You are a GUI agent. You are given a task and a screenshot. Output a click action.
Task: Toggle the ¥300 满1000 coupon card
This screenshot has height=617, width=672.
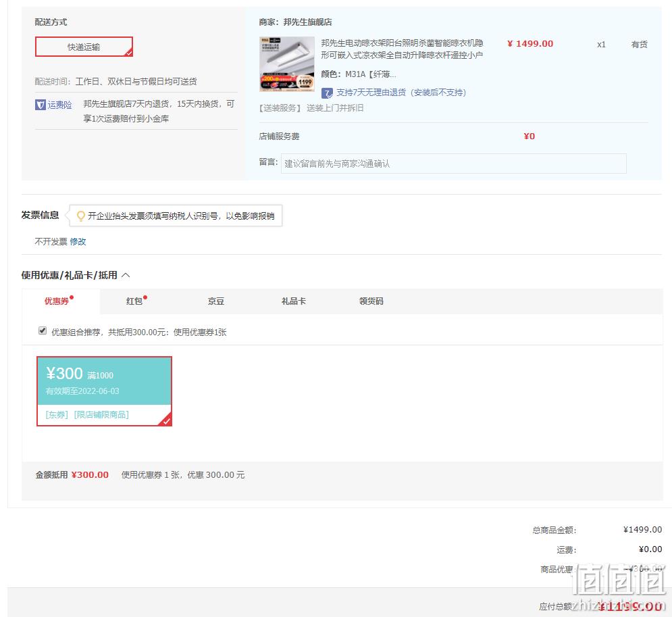click(x=104, y=391)
